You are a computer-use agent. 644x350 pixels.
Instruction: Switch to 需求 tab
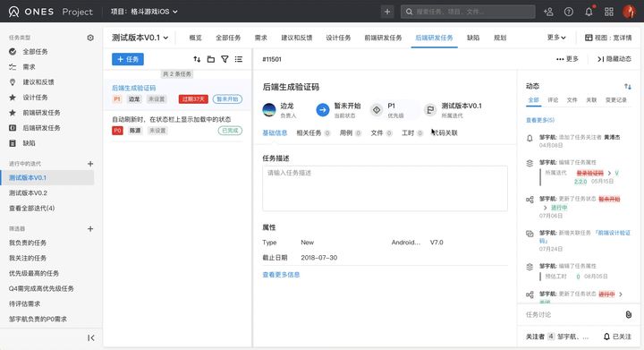click(261, 38)
